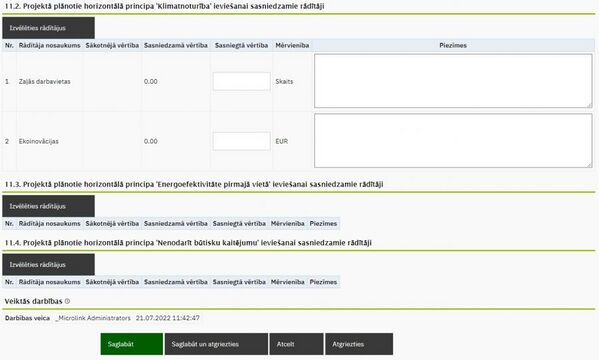Click the Atcelt button

click(x=296, y=344)
